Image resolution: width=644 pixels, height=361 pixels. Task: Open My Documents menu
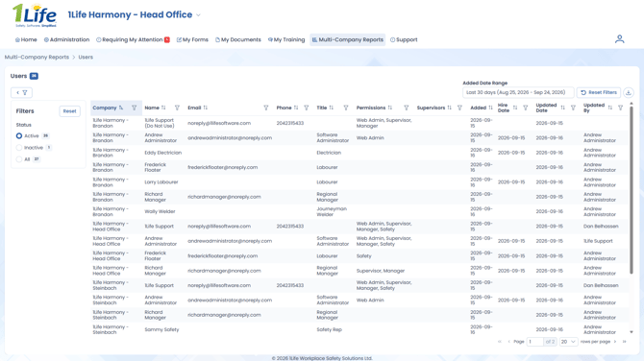pyautogui.click(x=238, y=39)
